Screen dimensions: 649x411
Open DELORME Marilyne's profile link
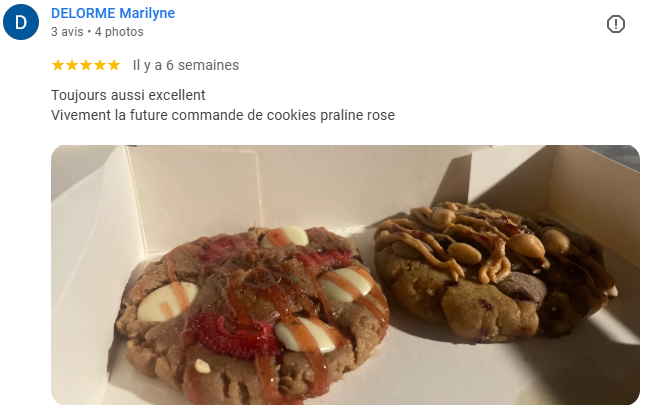click(113, 13)
